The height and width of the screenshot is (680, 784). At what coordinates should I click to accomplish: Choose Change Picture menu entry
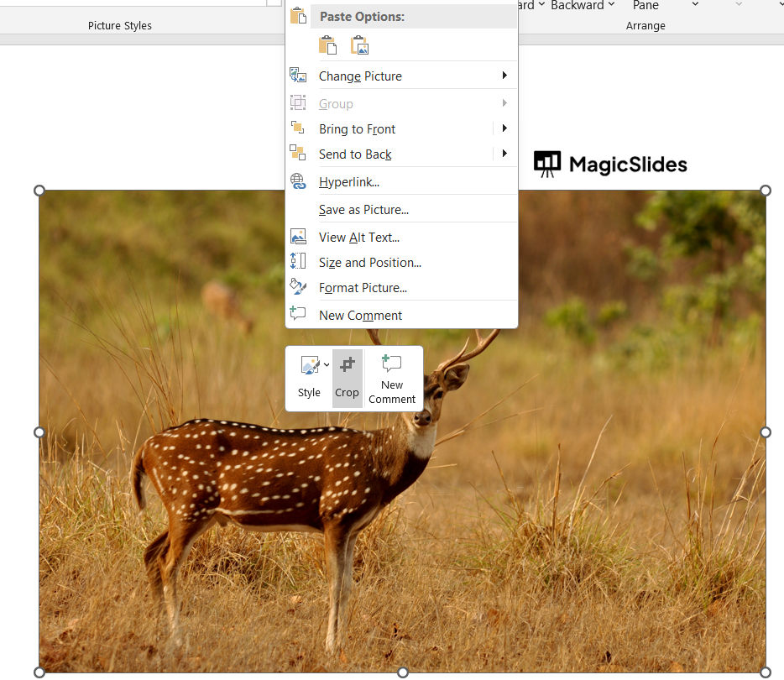click(401, 76)
